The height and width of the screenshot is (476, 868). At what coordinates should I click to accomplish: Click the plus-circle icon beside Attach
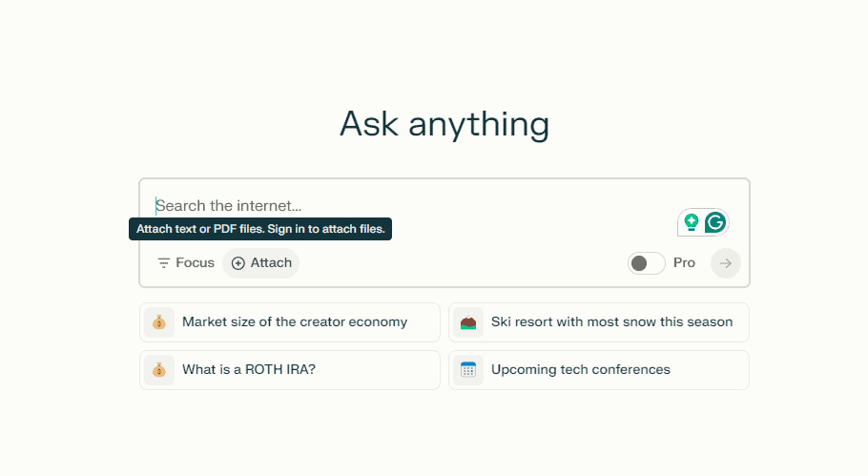pyautogui.click(x=238, y=263)
